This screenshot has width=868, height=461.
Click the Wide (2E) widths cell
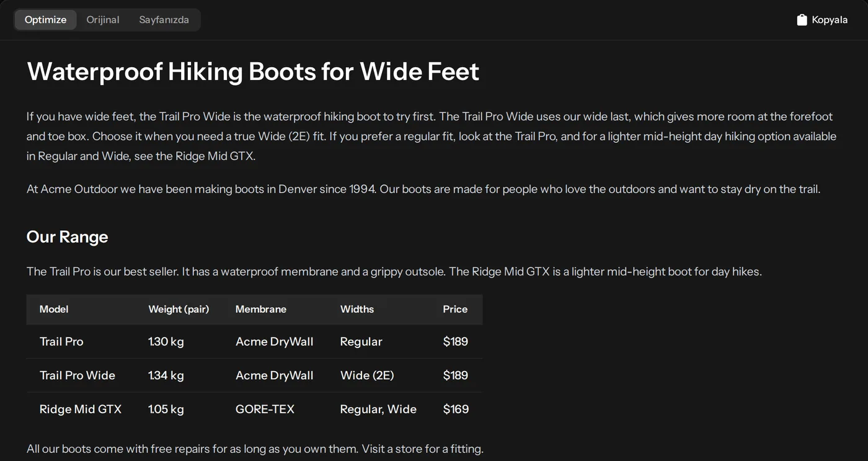pos(367,375)
